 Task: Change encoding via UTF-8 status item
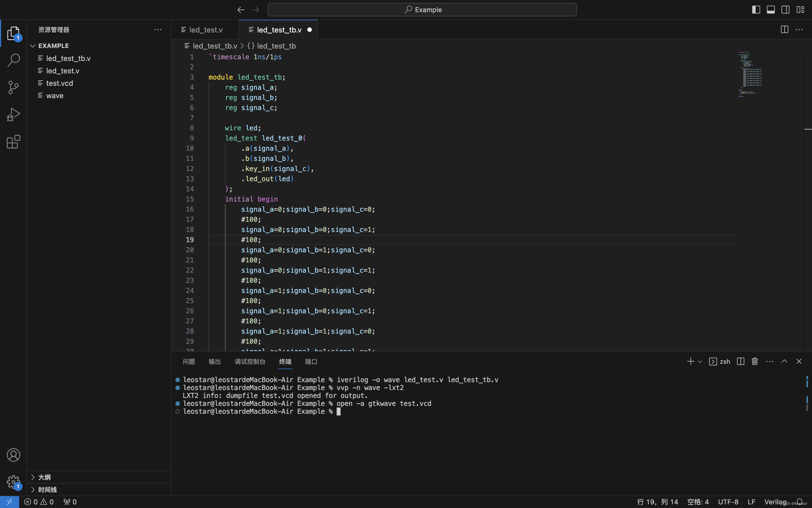click(728, 502)
